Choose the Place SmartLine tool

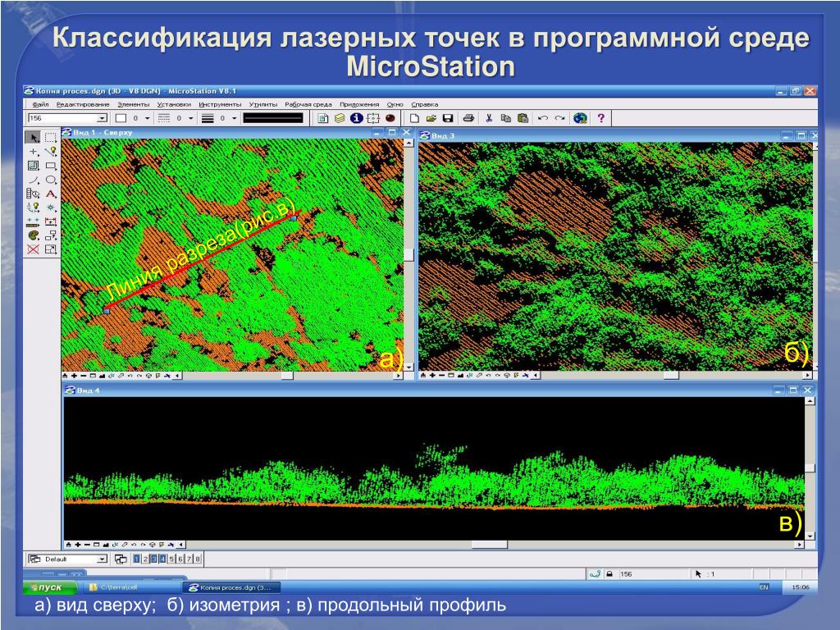pos(50,152)
